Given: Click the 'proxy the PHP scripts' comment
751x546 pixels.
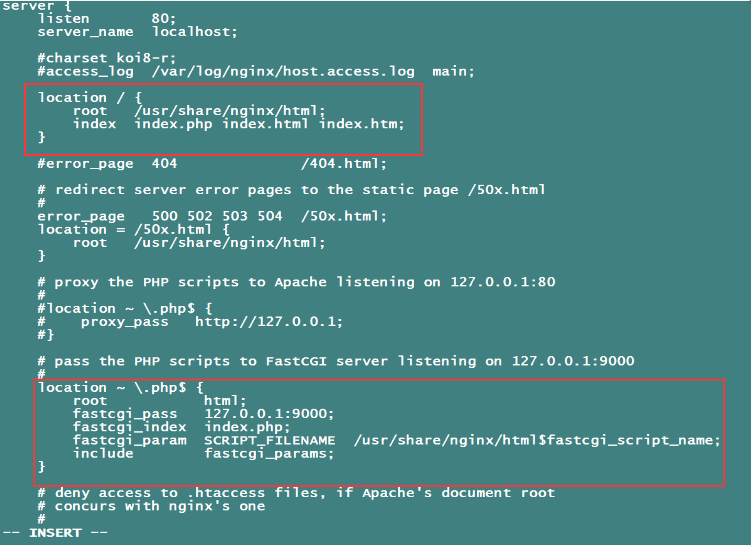Looking at the screenshot, I should tap(295, 282).
